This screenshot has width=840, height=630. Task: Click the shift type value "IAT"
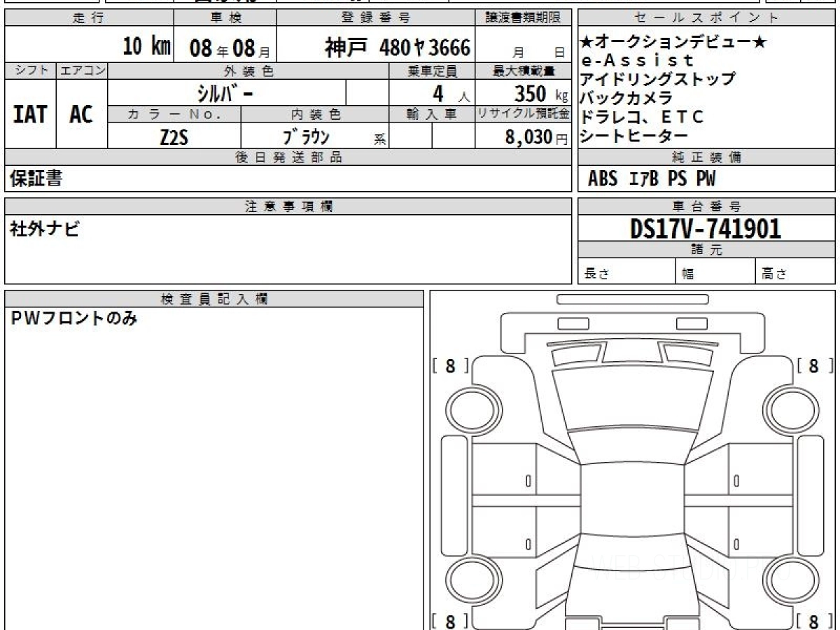pos(30,114)
